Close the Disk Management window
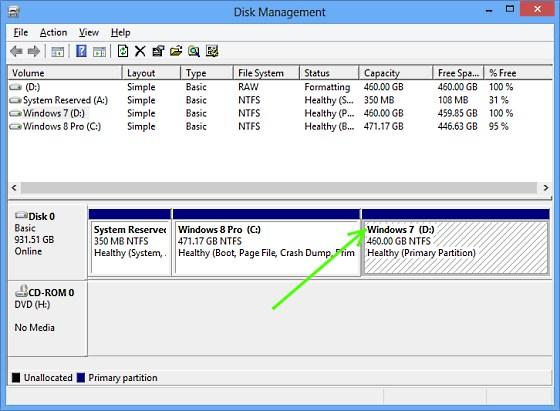This screenshot has height=411, width=560. point(538,9)
